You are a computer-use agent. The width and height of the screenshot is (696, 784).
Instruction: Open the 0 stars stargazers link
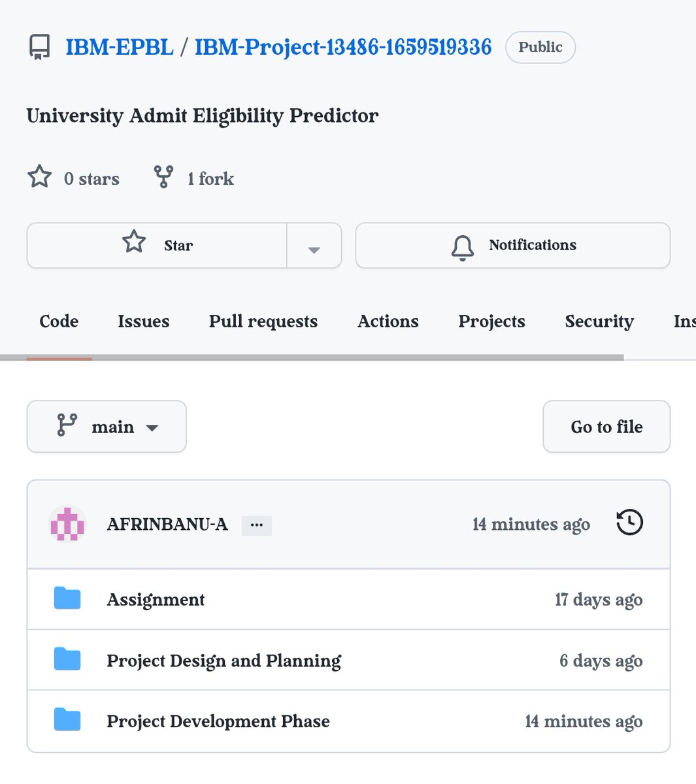pos(91,178)
